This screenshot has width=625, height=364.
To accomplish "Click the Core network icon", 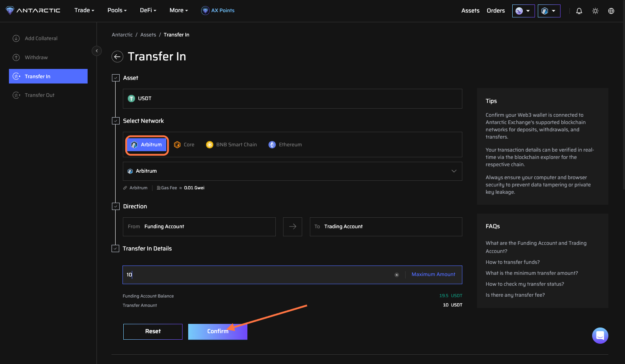I will (177, 145).
